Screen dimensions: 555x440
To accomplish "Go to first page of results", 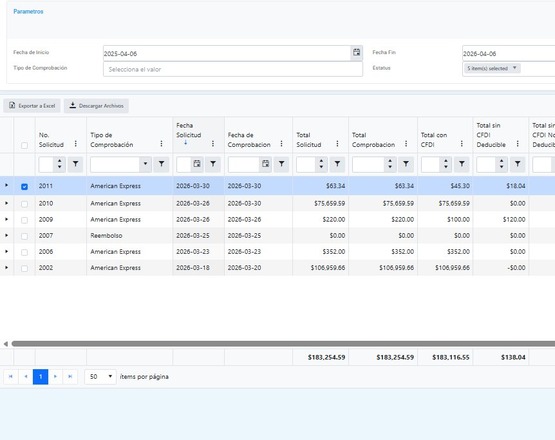I will click(11, 377).
